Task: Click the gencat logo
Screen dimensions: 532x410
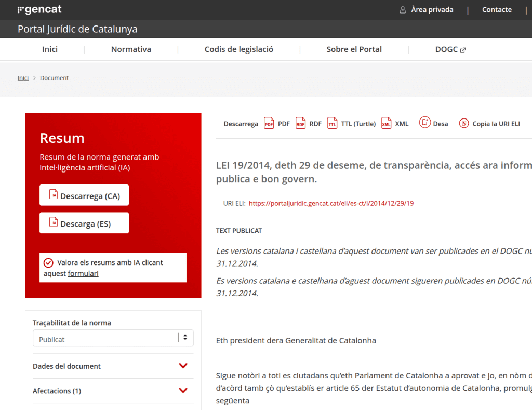Action: (x=39, y=10)
